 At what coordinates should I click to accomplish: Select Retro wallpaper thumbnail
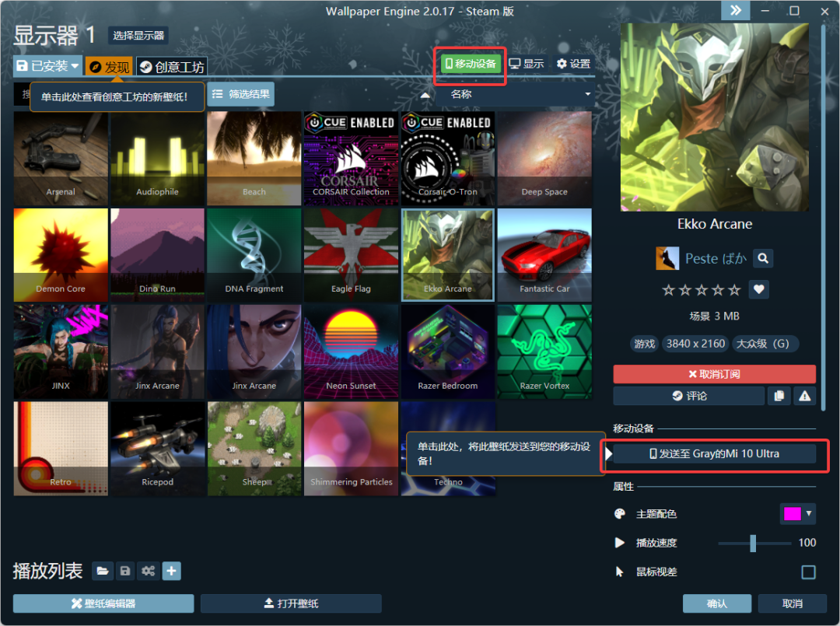coord(61,449)
